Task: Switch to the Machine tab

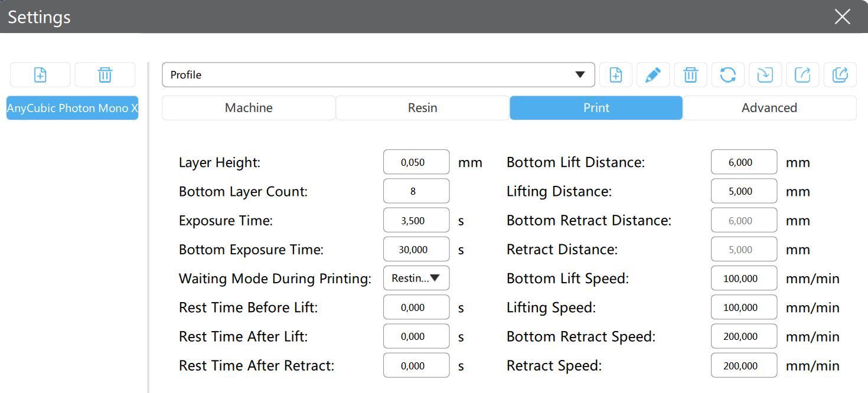Action: [249, 108]
